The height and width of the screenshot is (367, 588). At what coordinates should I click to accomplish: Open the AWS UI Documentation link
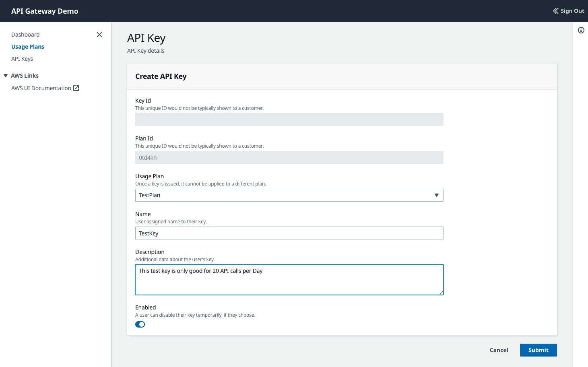pos(41,88)
